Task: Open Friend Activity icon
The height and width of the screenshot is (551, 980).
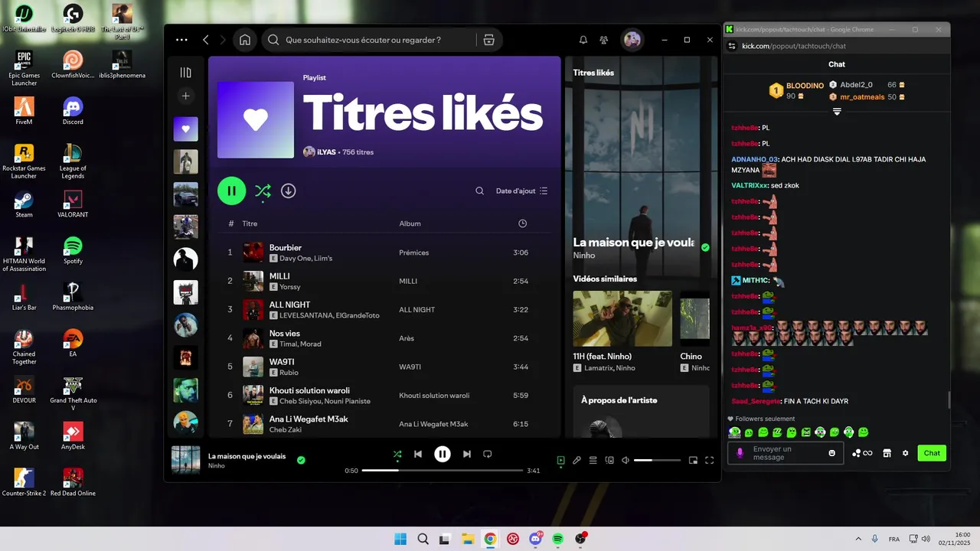Action: 604,40
